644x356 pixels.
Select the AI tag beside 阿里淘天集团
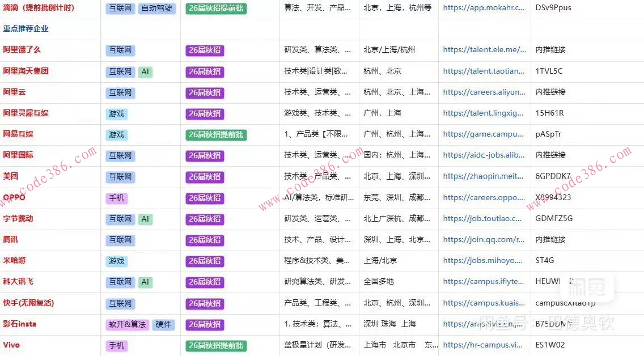(x=145, y=71)
